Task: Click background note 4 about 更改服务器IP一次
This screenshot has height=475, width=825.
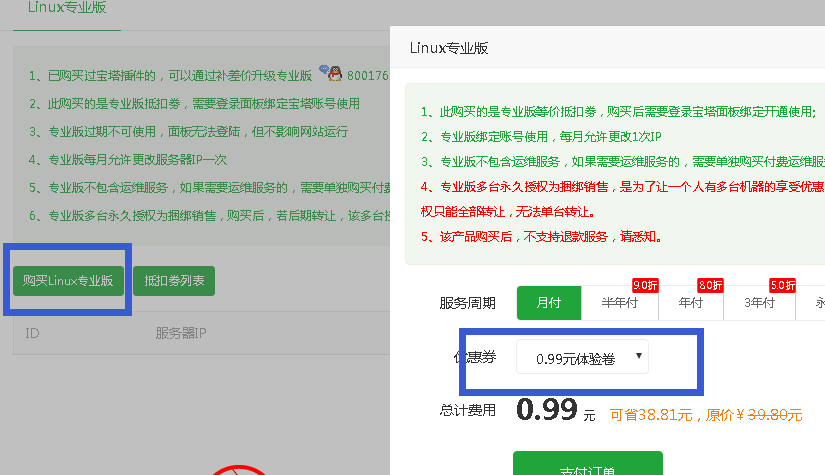Action: click(x=128, y=159)
